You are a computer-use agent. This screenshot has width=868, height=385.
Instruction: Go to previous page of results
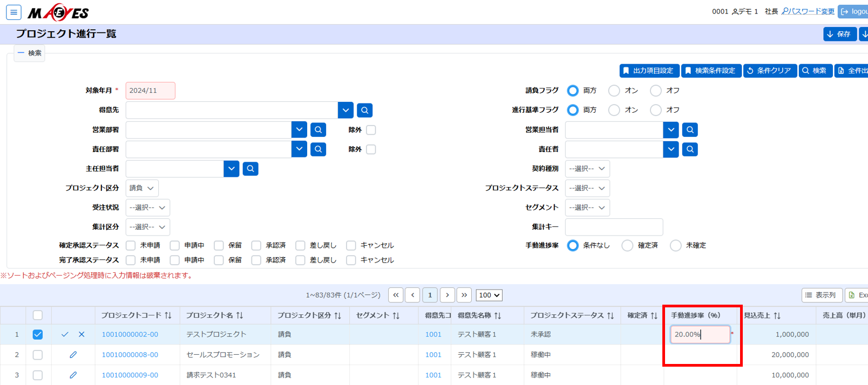pos(413,295)
